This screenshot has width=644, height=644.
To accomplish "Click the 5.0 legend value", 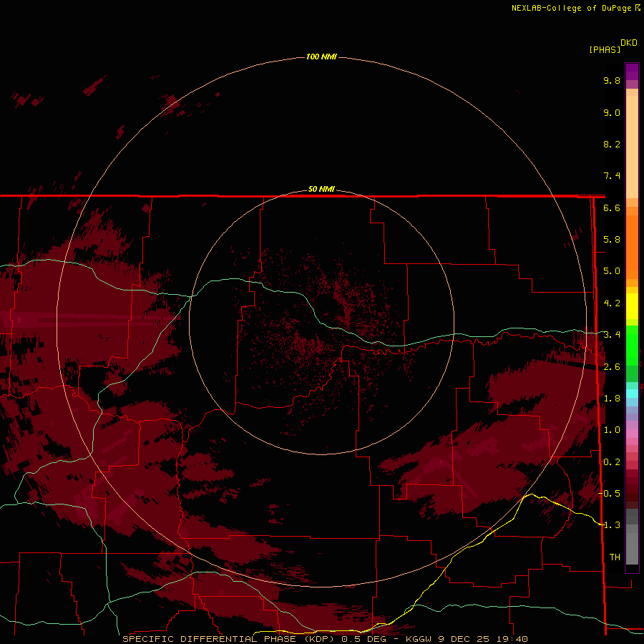I will 612,271.
